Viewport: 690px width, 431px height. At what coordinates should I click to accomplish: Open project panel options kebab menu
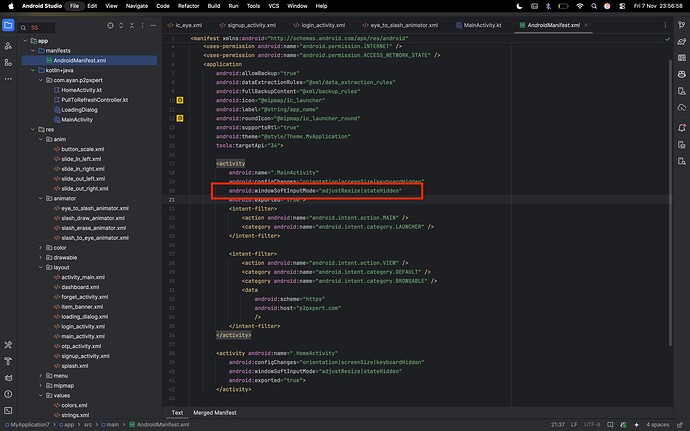click(x=142, y=26)
